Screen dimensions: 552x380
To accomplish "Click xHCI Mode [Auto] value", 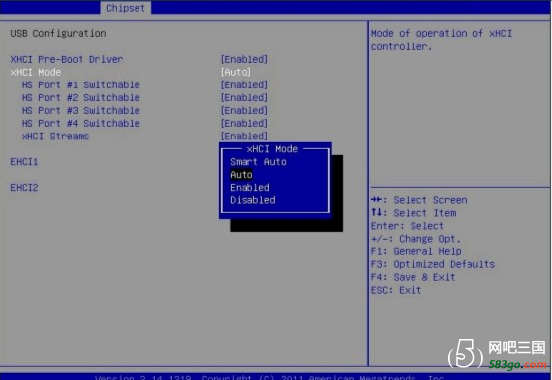I will coord(236,72).
